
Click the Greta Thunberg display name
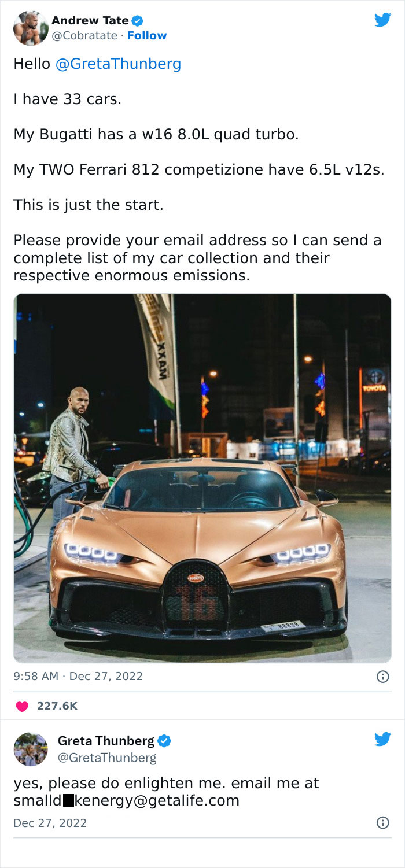[106, 741]
